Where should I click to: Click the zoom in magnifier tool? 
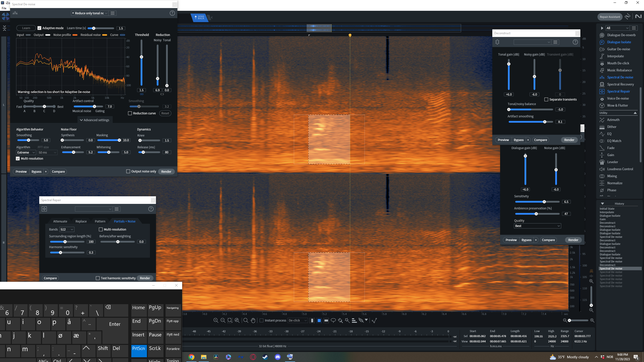coord(216,320)
